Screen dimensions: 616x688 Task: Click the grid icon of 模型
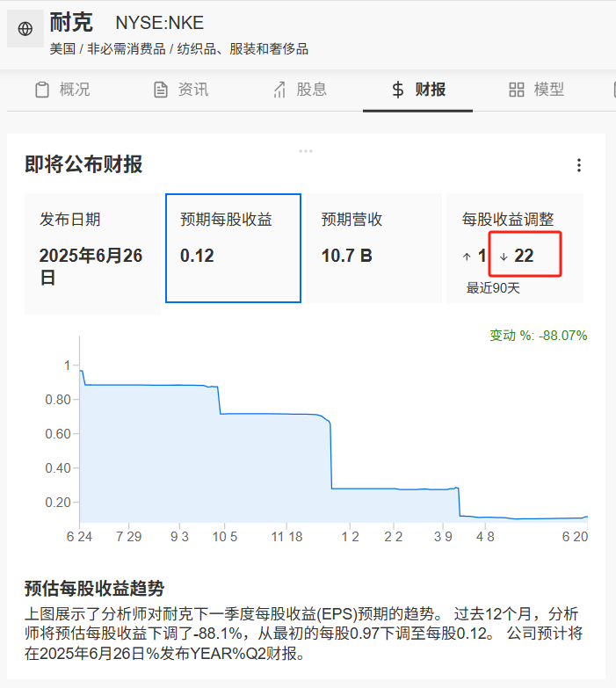click(517, 90)
